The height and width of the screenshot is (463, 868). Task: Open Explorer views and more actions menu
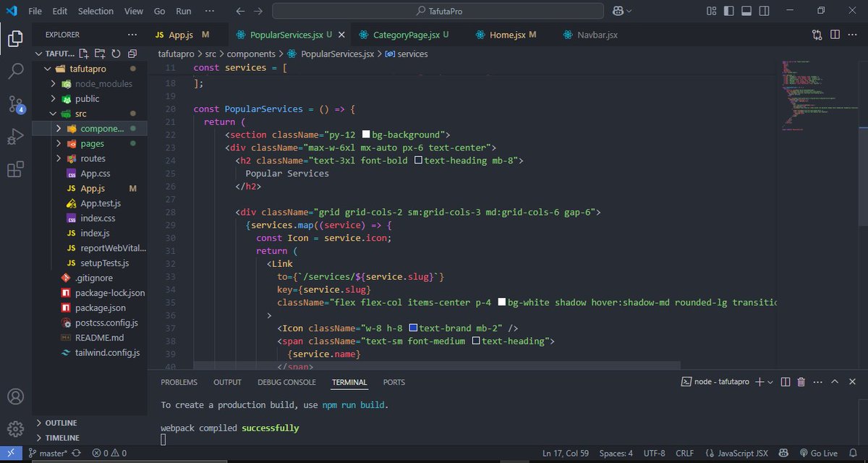coord(132,35)
